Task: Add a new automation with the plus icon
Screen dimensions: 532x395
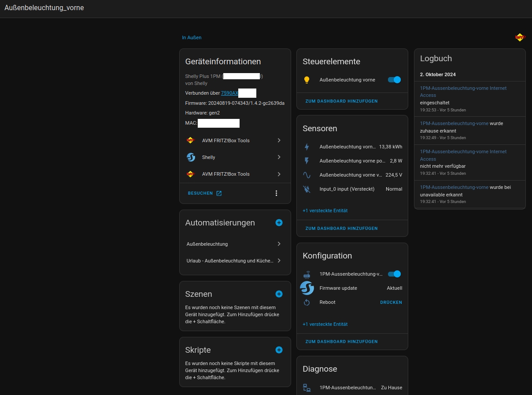Action: click(279, 223)
